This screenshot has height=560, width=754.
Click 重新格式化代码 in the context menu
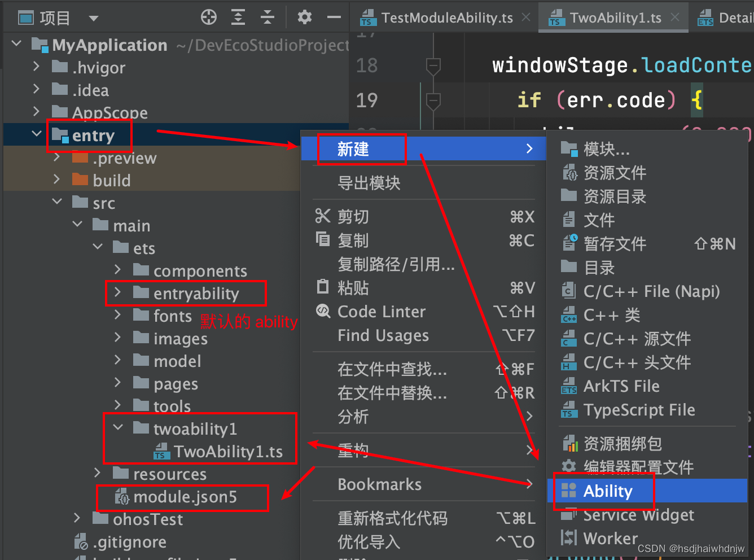[393, 518]
